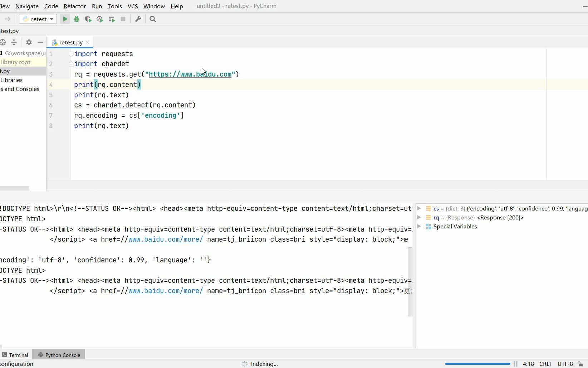
Task: Switch to the Terminal tab
Action: (x=15, y=355)
